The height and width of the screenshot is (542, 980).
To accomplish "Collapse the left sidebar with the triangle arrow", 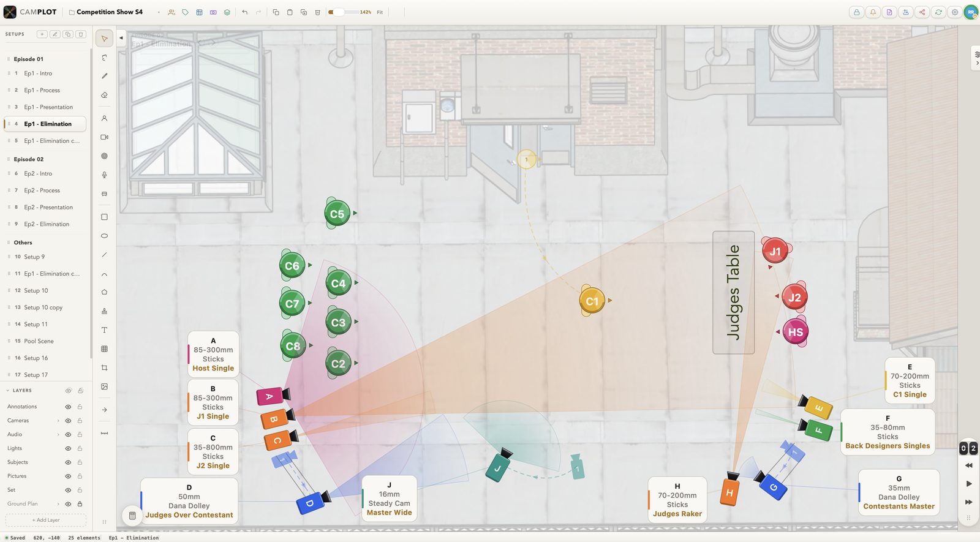I will (121, 38).
